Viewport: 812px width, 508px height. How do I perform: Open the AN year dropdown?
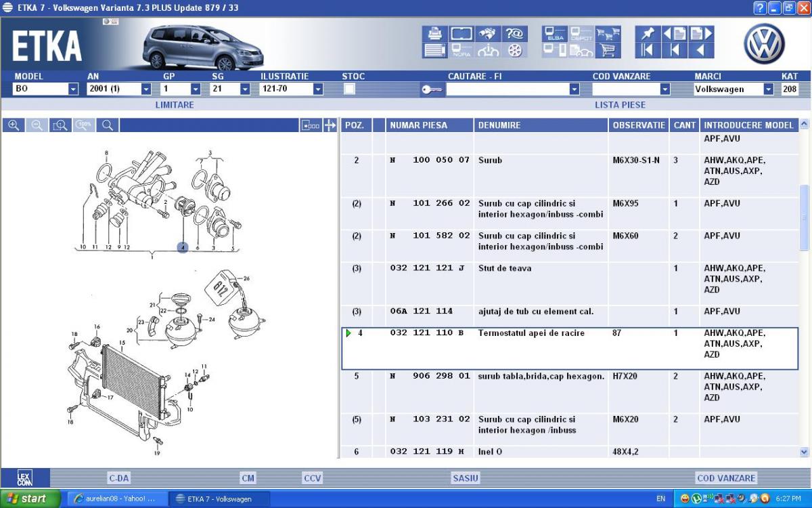tap(146, 89)
